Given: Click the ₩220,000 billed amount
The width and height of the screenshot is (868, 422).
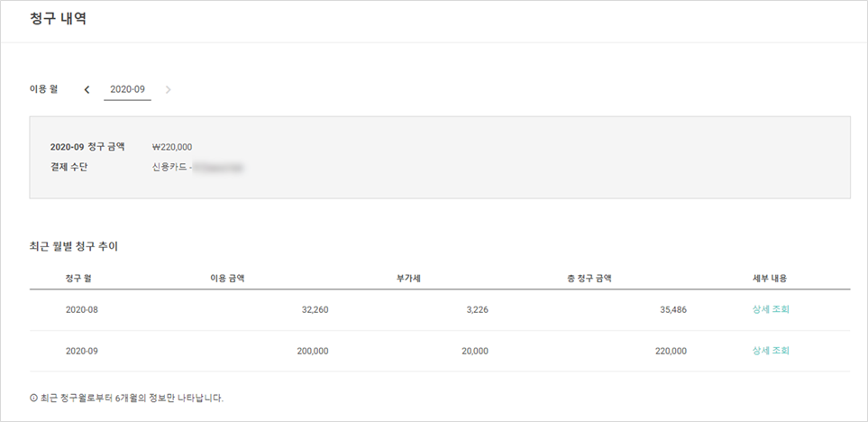Looking at the screenshot, I should [172, 146].
